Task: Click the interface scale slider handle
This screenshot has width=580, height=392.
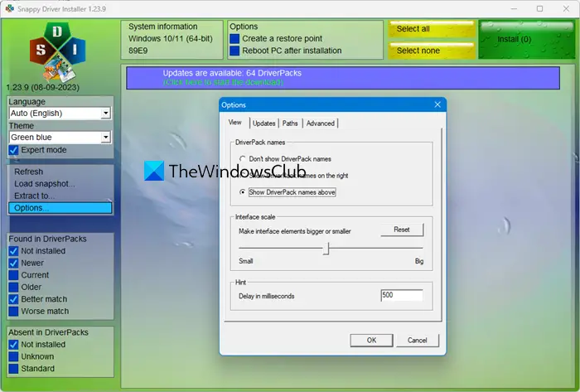Action: coord(326,249)
